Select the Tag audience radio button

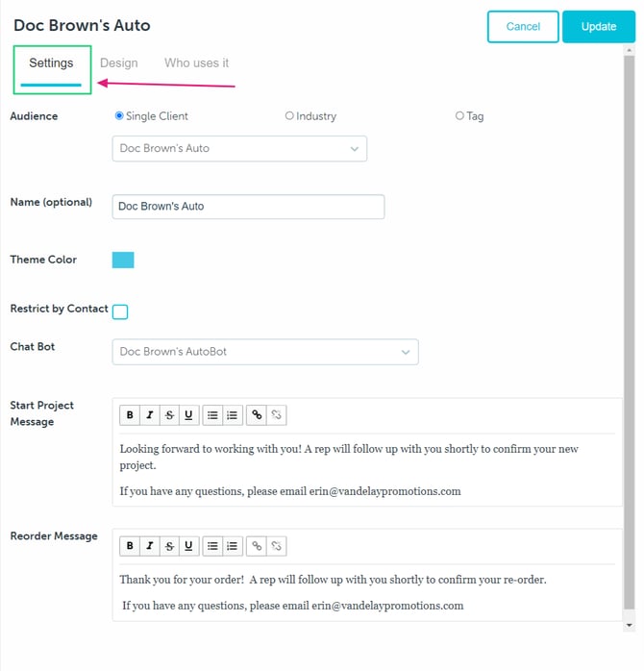pyautogui.click(x=459, y=116)
